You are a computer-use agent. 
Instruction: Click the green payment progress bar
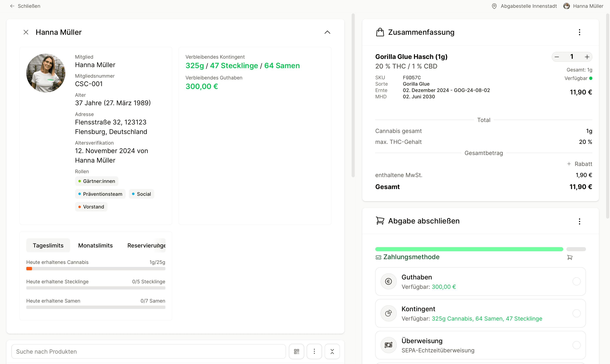(x=469, y=249)
